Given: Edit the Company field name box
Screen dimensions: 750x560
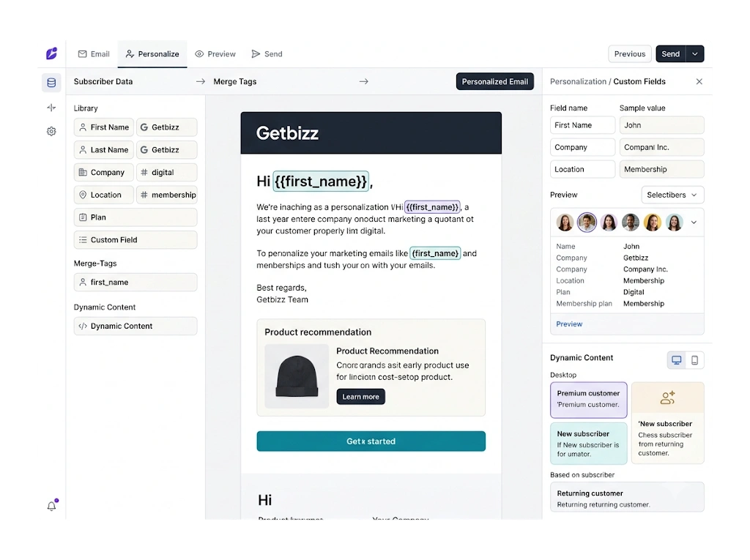Looking at the screenshot, I should click(582, 147).
